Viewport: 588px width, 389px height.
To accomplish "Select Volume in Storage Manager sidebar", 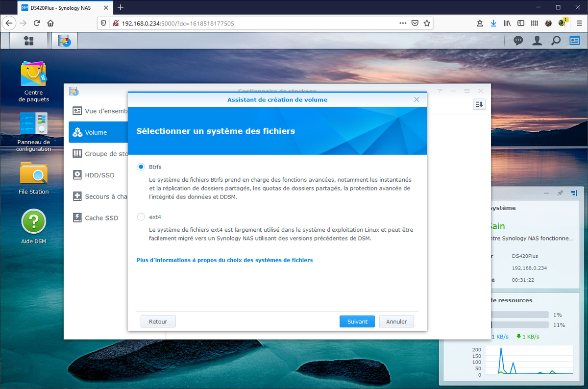I will tap(98, 132).
